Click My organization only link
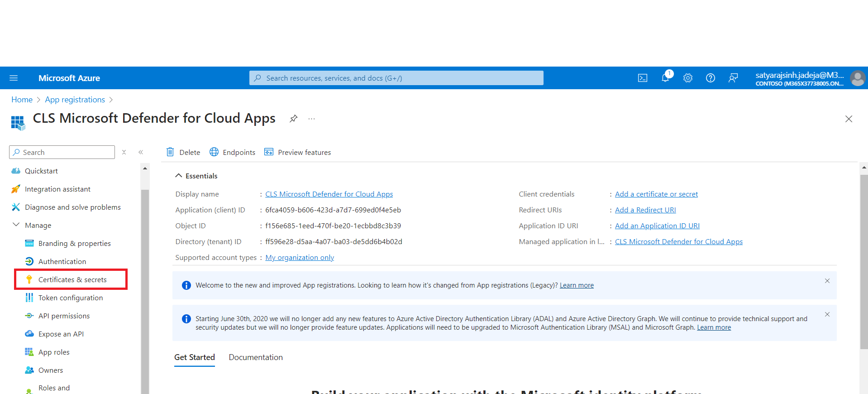This screenshot has width=868, height=394. pos(300,257)
